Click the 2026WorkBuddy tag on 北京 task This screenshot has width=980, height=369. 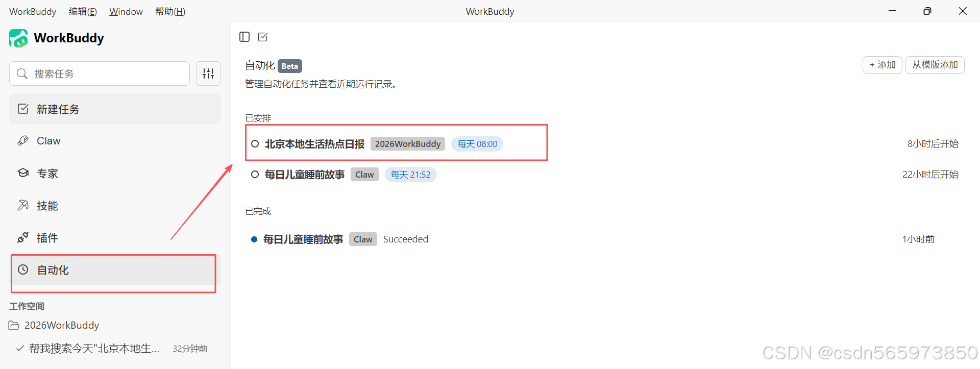(408, 144)
